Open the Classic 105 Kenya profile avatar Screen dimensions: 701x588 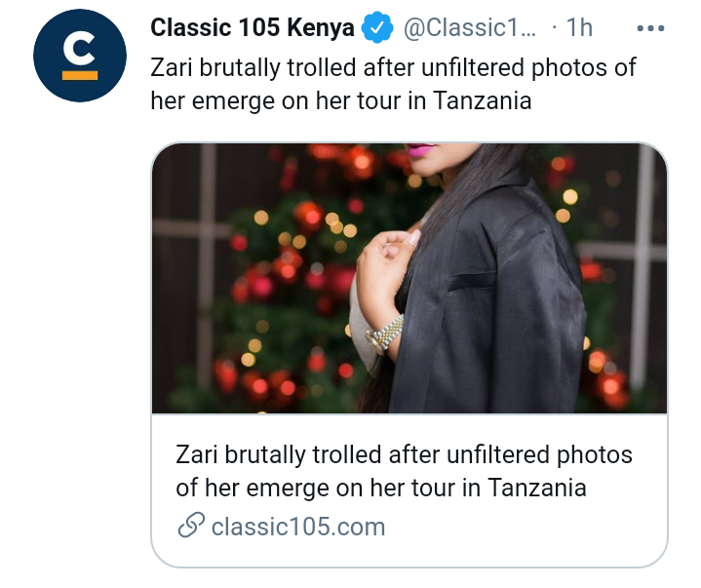(80, 56)
